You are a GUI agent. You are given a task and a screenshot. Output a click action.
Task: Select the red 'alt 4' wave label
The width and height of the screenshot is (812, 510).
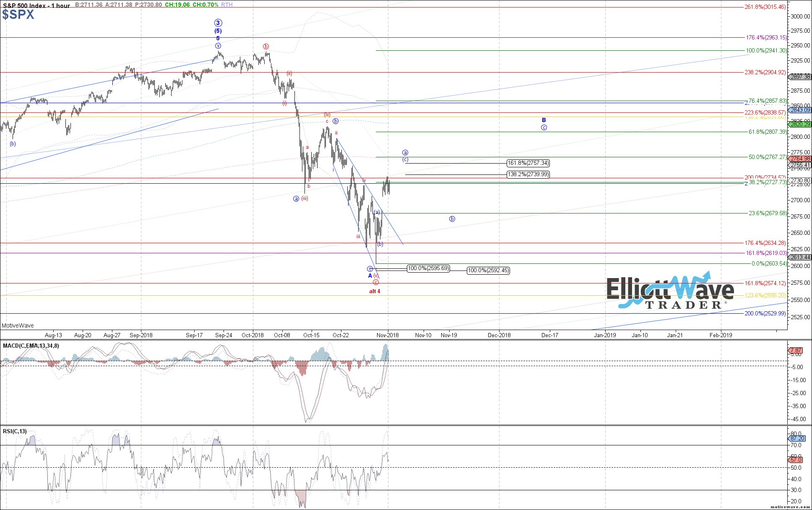(375, 291)
